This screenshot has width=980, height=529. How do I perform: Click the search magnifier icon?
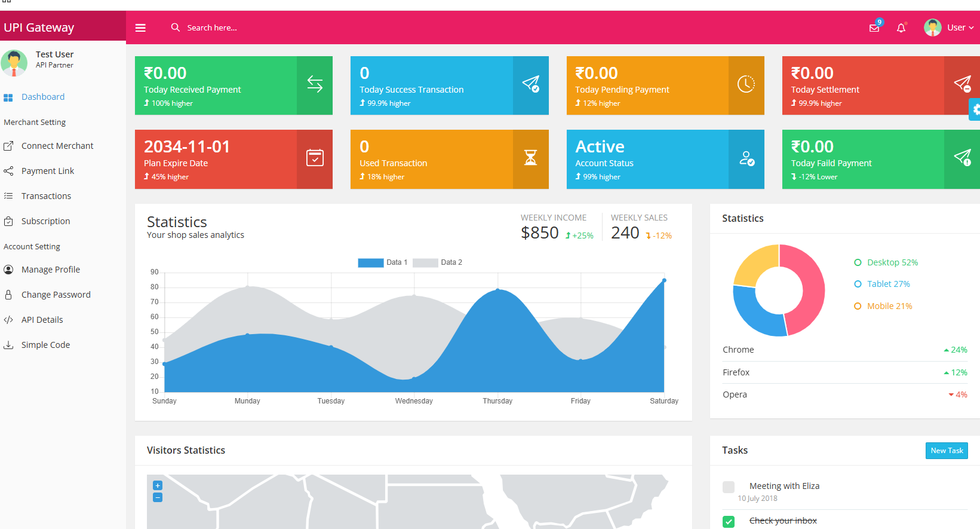(175, 27)
